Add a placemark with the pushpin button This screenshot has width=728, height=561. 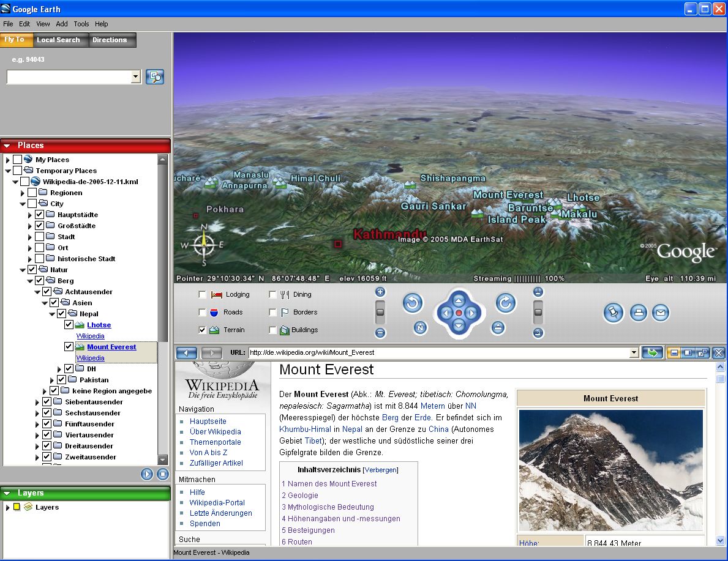[x=614, y=313]
